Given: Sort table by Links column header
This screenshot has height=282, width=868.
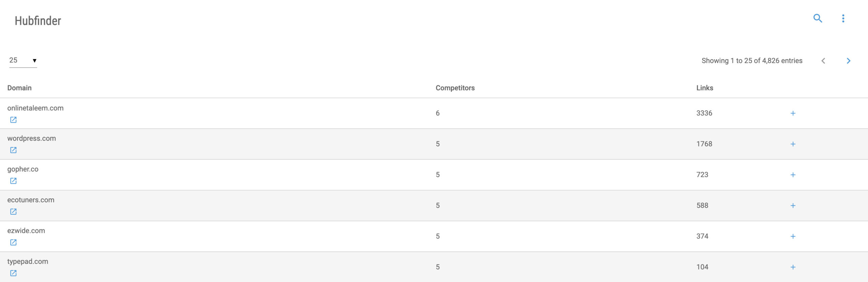Looking at the screenshot, I should point(705,88).
